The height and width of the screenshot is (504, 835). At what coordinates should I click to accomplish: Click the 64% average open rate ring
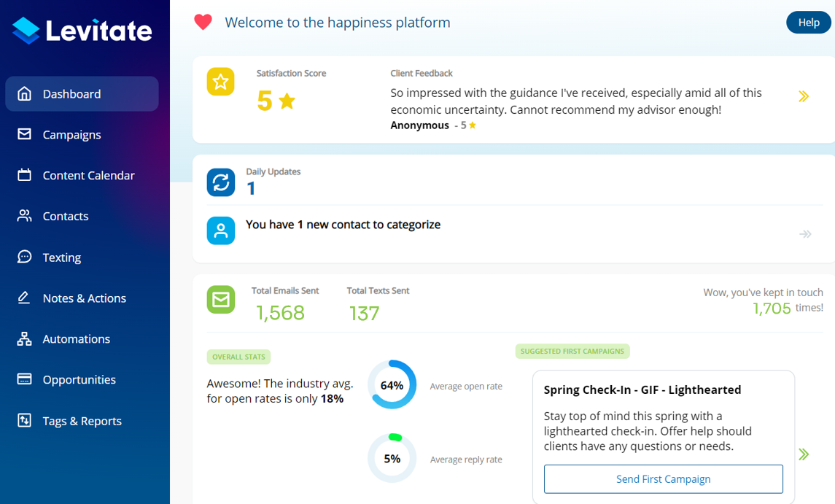392,384
